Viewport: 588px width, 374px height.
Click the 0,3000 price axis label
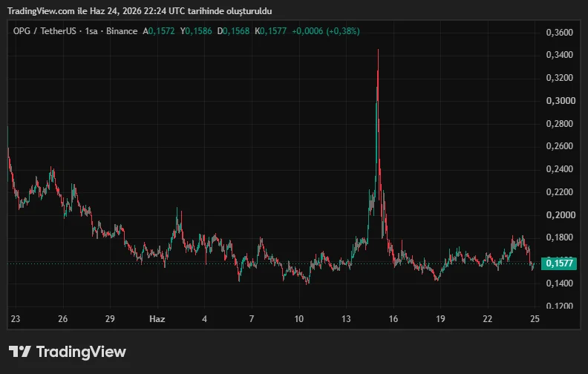tap(561, 101)
